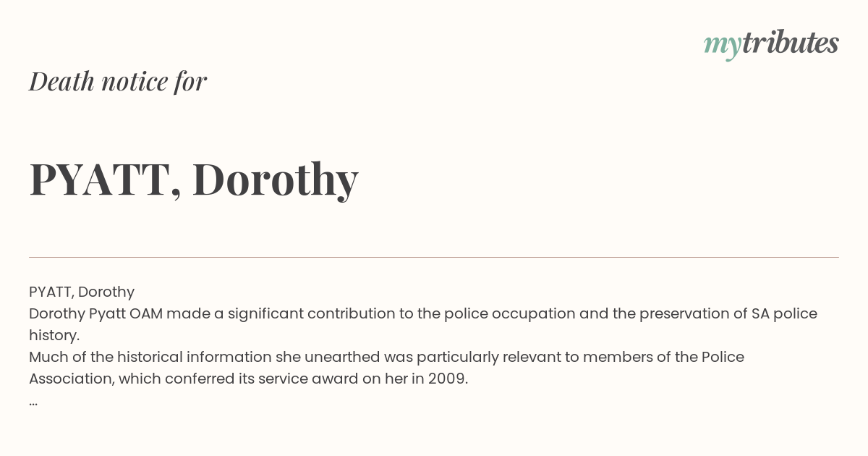Click the word 'Death' in the heading
Viewport: 868px width, 456px height.
62,81
